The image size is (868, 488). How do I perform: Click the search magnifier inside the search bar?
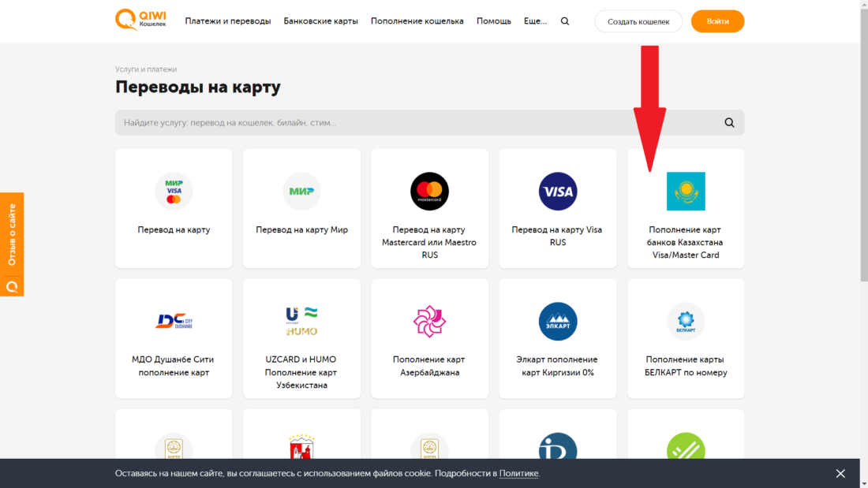[x=727, y=122]
